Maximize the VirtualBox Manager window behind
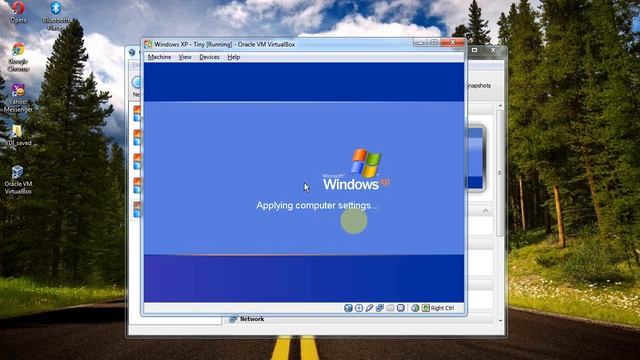Viewport: 640px width, 360px height. click(x=474, y=50)
